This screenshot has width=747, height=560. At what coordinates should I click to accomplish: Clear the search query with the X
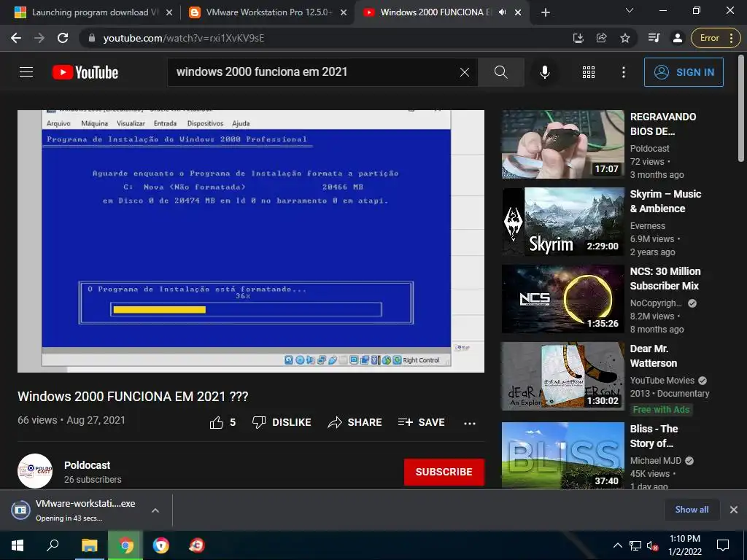pos(465,72)
